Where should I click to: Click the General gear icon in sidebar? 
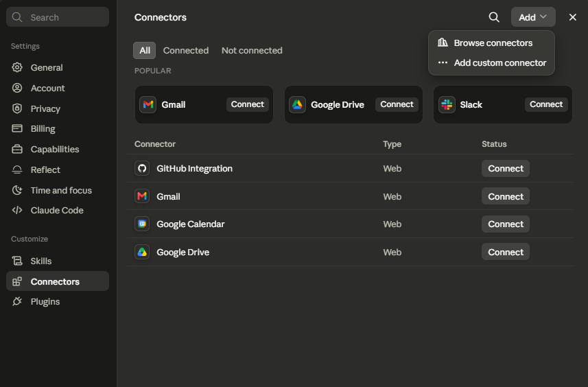17,67
